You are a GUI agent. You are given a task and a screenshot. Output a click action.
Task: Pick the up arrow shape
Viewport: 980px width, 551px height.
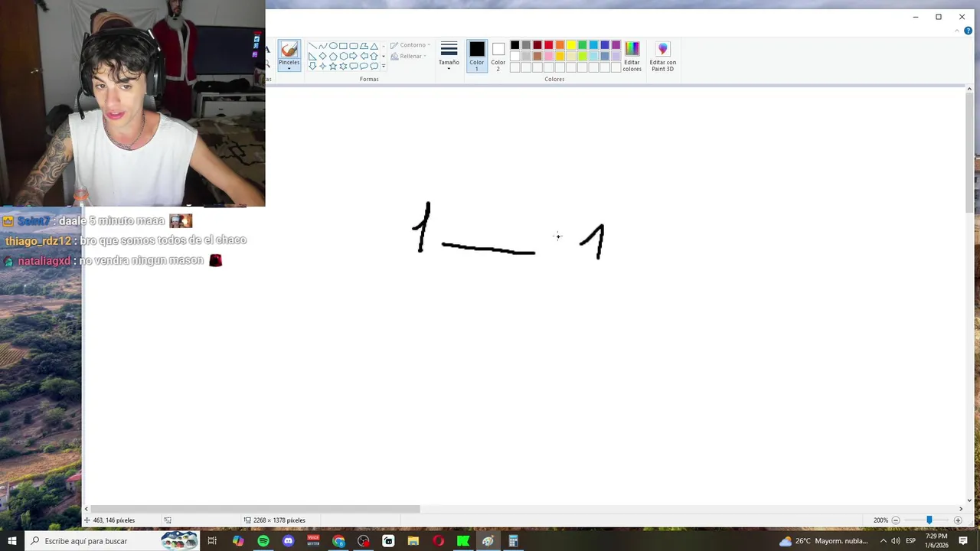(x=374, y=56)
